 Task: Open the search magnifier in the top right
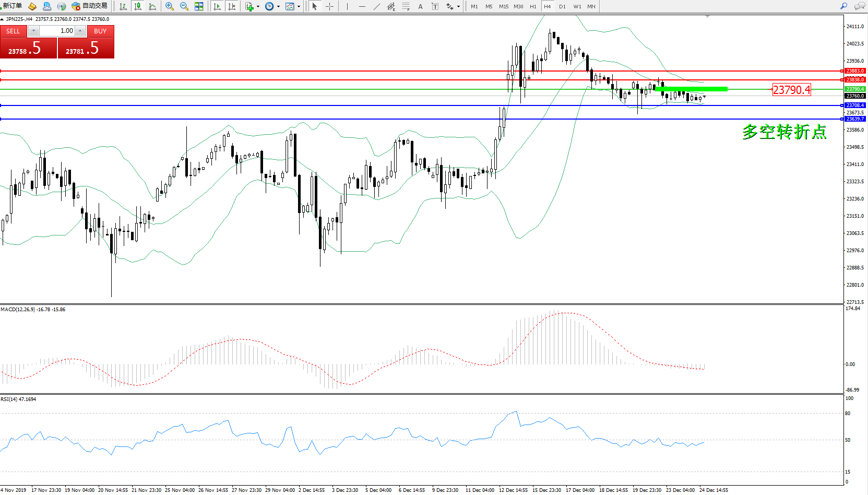[x=843, y=6]
